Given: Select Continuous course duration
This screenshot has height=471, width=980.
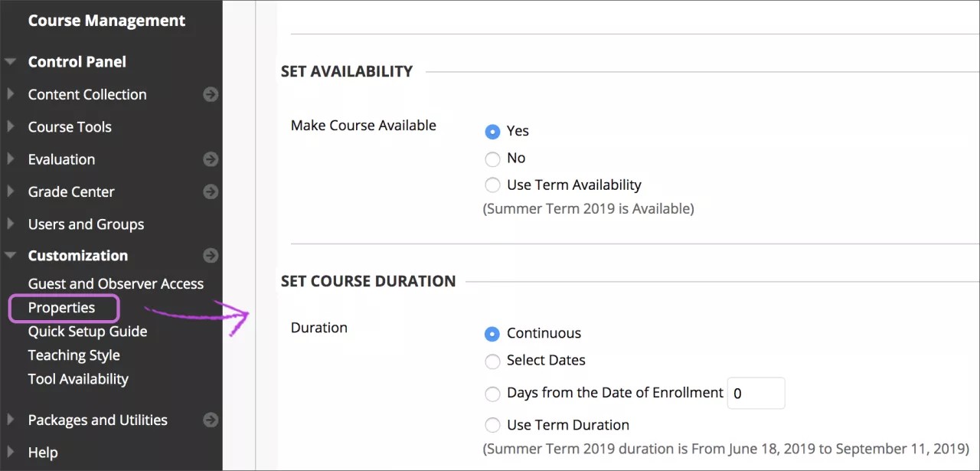Looking at the screenshot, I should [x=492, y=333].
